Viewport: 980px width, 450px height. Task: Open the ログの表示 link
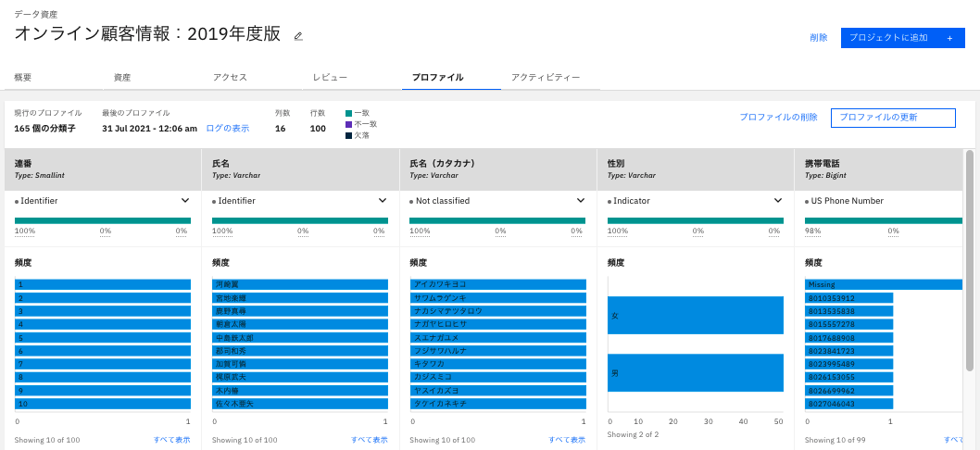pyautogui.click(x=228, y=128)
